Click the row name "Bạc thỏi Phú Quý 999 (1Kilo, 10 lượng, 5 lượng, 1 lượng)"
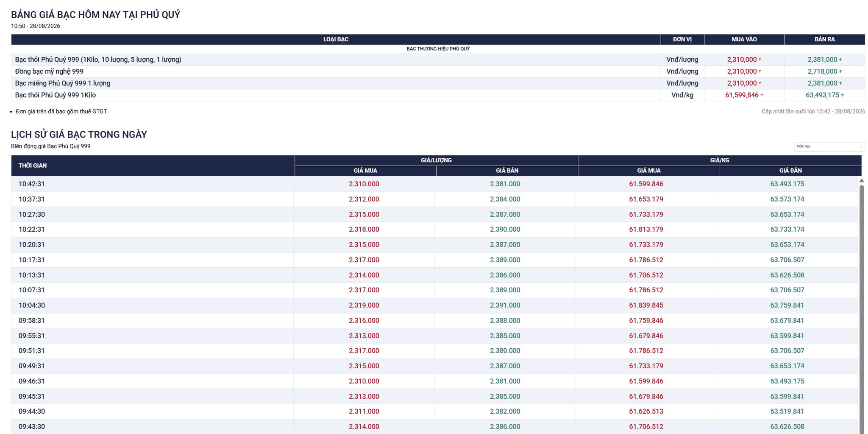Screen dimensions: 868x434 (x=98, y=59)
